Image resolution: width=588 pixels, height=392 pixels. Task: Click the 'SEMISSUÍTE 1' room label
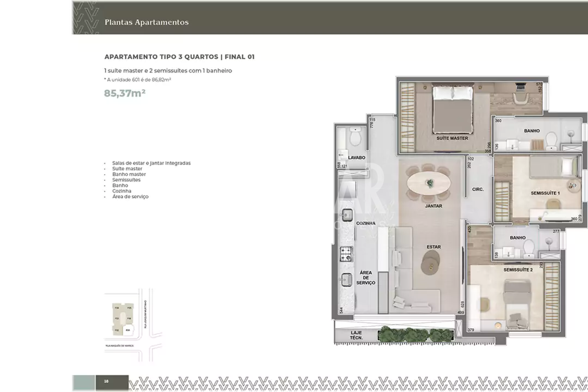[x=545, y=193]
